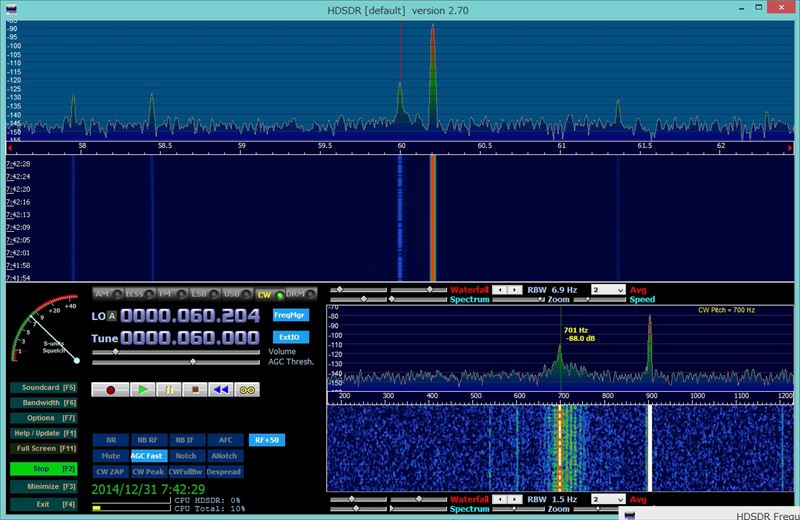800x520 pixels.
Task: Adjust upper Waterfall contrast slider
Action: (x=419, y=290)
